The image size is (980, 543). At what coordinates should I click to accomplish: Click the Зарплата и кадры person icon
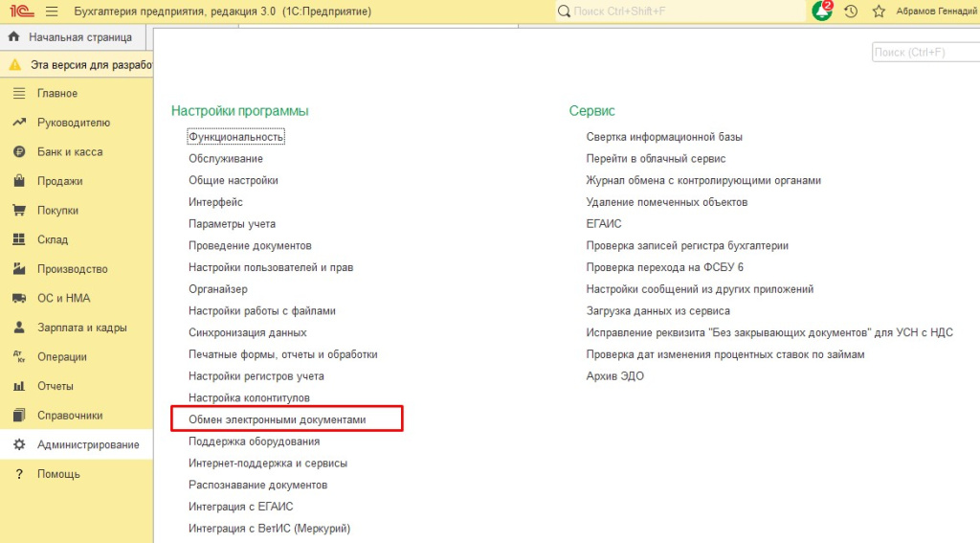(19, 328)
